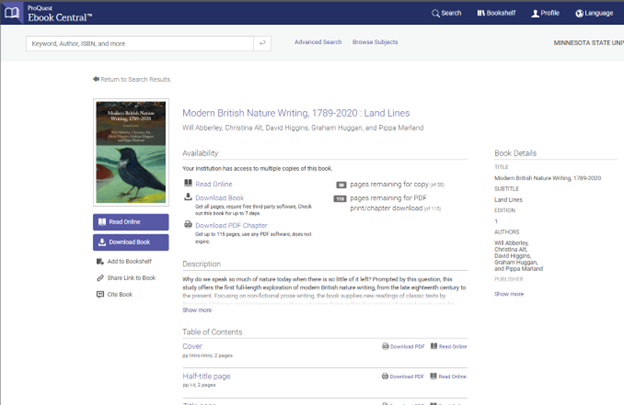This screenshot has height=405, width=624.
Task: Open Advanced Search link
Action: [318, 42]
